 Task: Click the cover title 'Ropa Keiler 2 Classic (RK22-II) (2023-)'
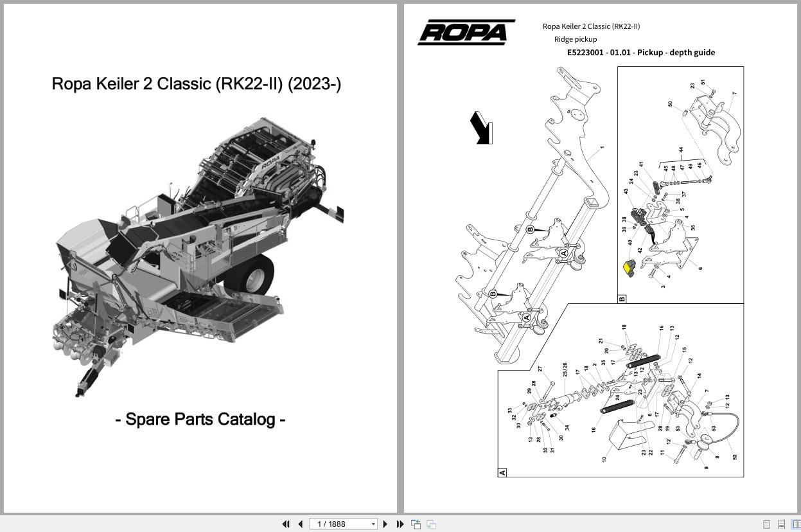(197, 84)
